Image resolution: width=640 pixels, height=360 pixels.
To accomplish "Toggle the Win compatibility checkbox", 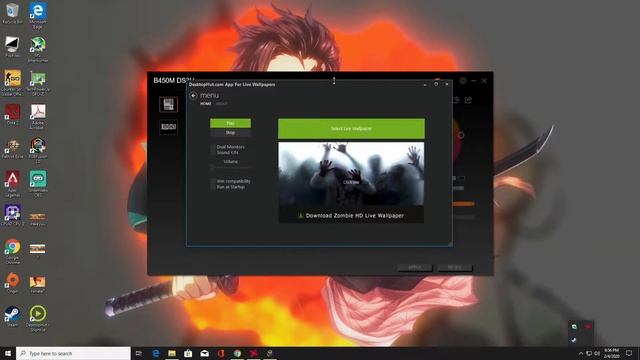I will tap(213, 181).
